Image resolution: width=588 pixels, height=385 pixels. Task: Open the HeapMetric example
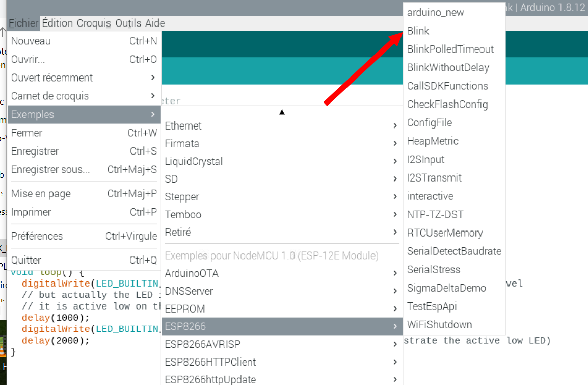pyautogui.click(x=454, y=141)
